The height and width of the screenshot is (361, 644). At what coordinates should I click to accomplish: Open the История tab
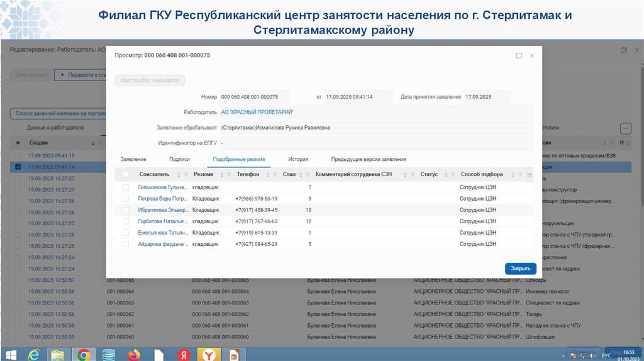[x=297, y=159]
